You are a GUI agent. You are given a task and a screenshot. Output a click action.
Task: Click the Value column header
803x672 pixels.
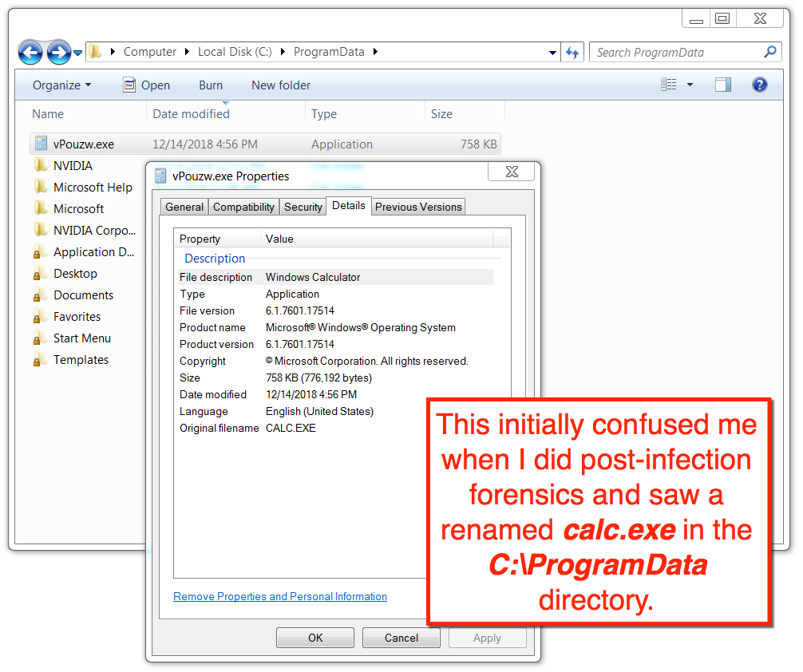(378, 239)
